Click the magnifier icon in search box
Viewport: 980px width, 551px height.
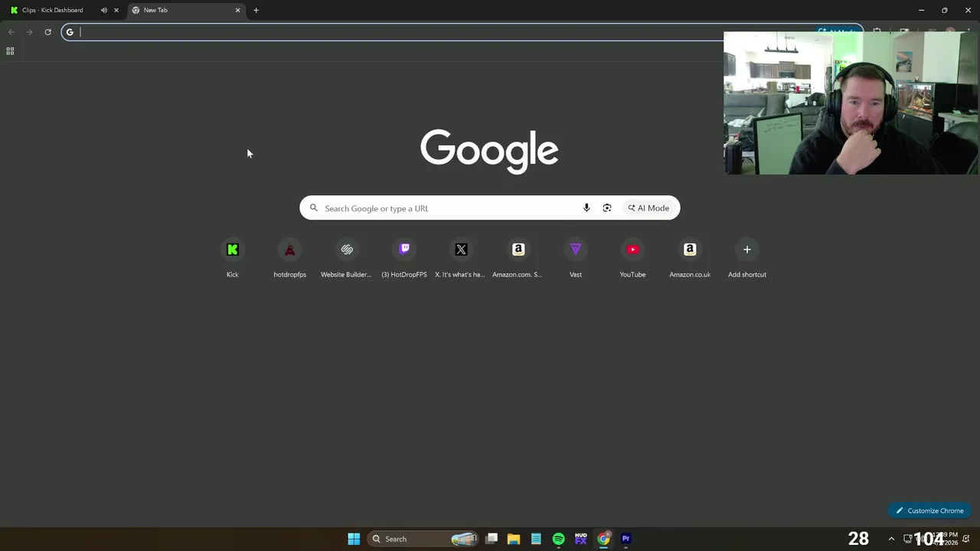[313, 208]
